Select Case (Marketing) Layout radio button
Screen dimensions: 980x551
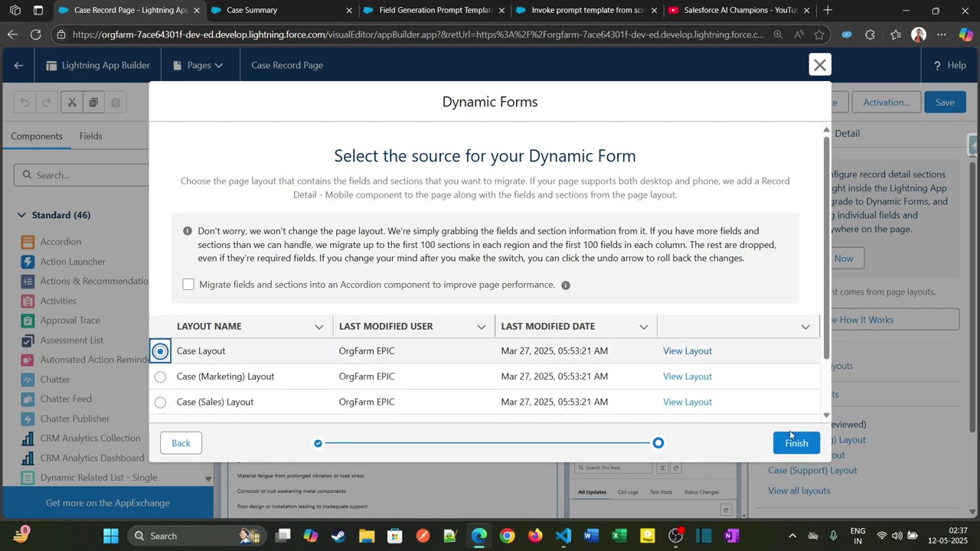point(160,377)
